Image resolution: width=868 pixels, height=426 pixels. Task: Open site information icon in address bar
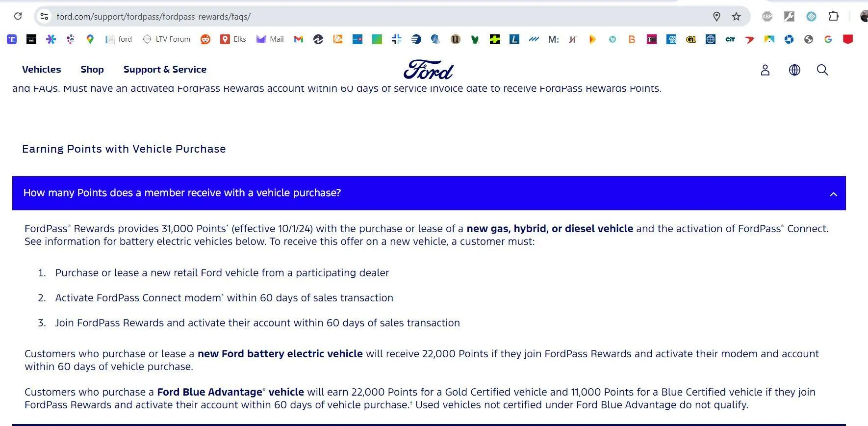[x=44, y=16]
